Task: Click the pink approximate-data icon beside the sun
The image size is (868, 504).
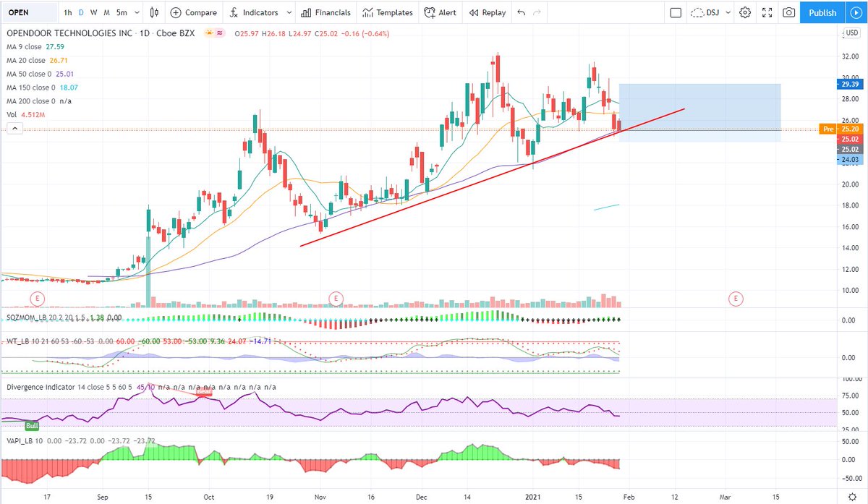Action: [x=220, y=33]
